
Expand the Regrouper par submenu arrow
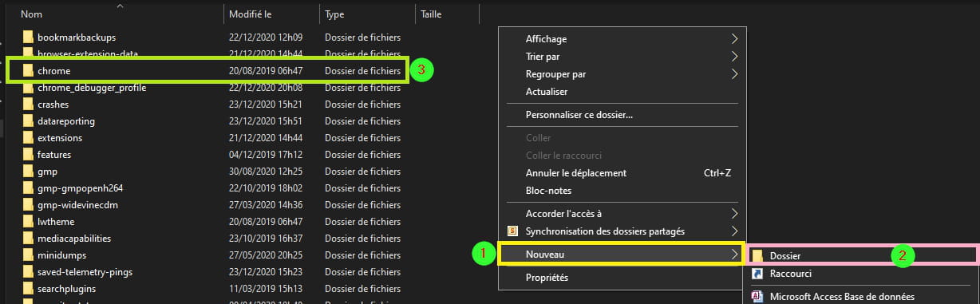tap(735, 74)
